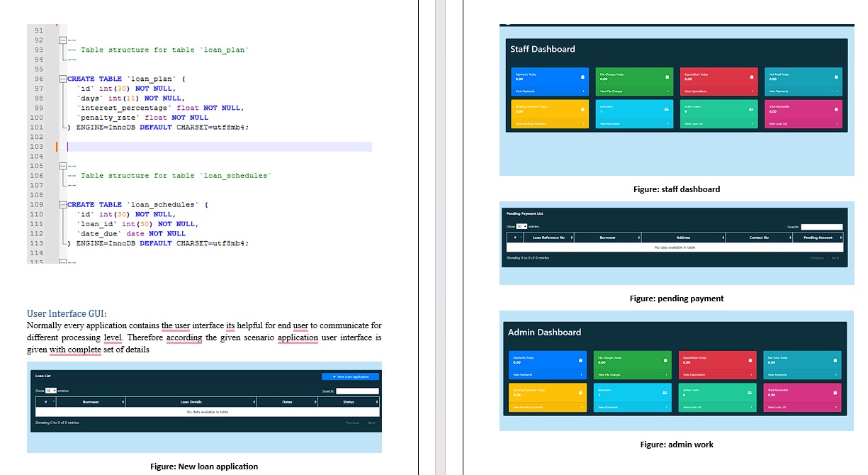Click calendar icon on Admin Dashboard Net Total Today card
868x475 pixels.
[x=835, y=360]
